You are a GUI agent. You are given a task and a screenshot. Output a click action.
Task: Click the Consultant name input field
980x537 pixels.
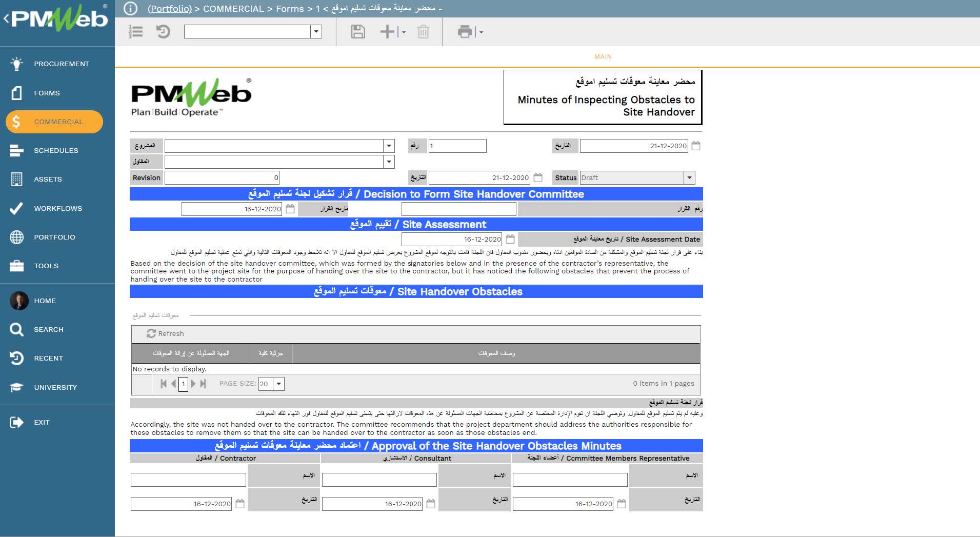click(x=379, y=480)
